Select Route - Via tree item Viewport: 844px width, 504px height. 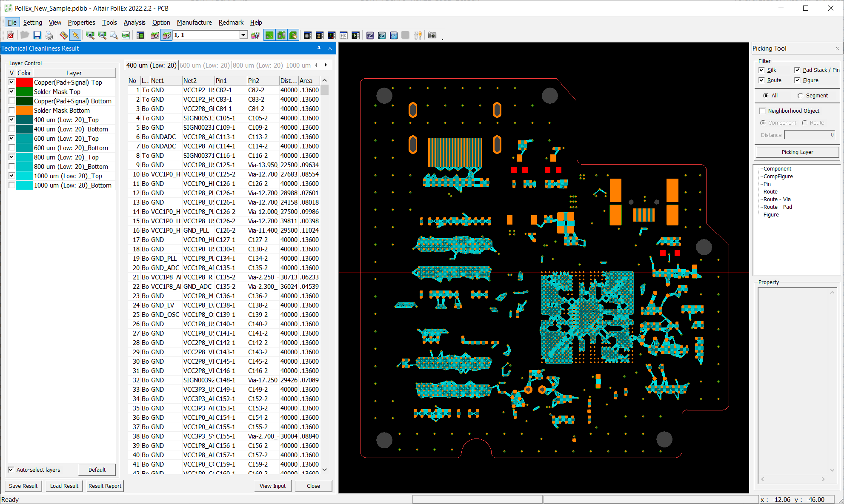(x=777, y=199)
